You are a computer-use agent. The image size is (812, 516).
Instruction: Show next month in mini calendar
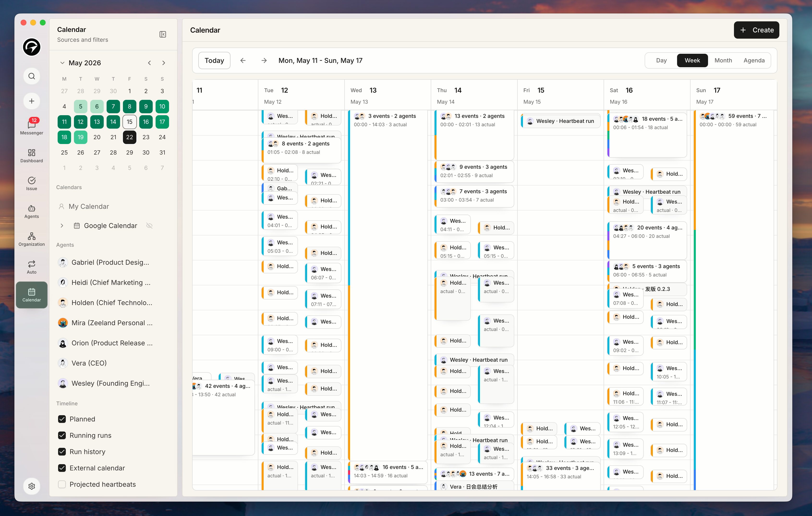[164, 63]
